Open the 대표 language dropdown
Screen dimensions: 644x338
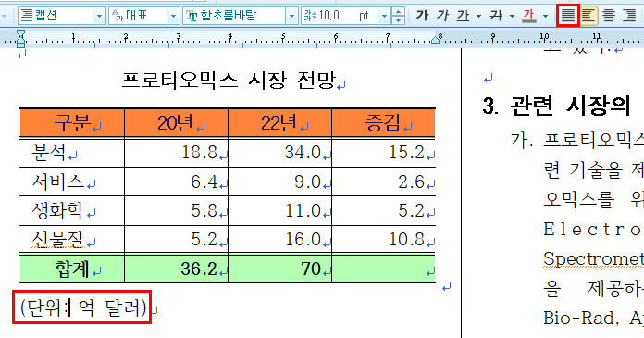pyautogui.click(x=173, y=17)
